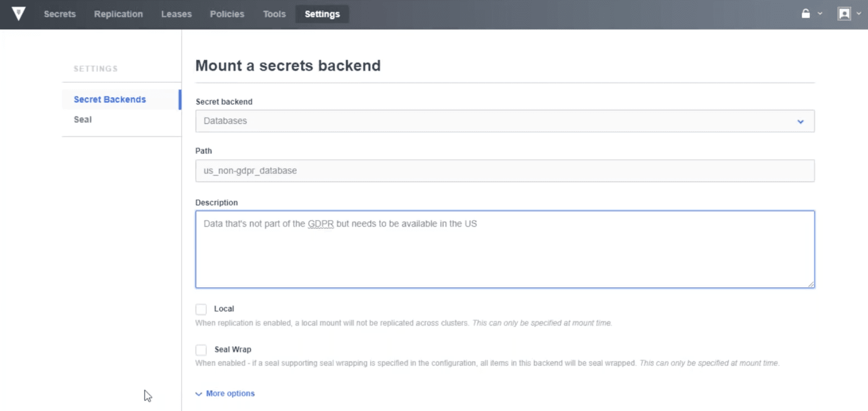Click the Vault logo icon
Image resolution: width=868 pixels, height=411 pixels.
(x=18, y=14)
